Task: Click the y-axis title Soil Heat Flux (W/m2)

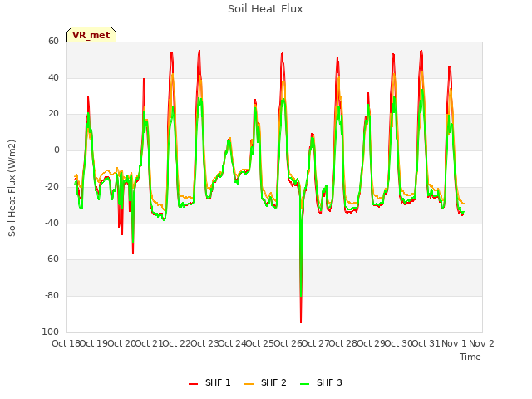Action: (x=12, y=188)
